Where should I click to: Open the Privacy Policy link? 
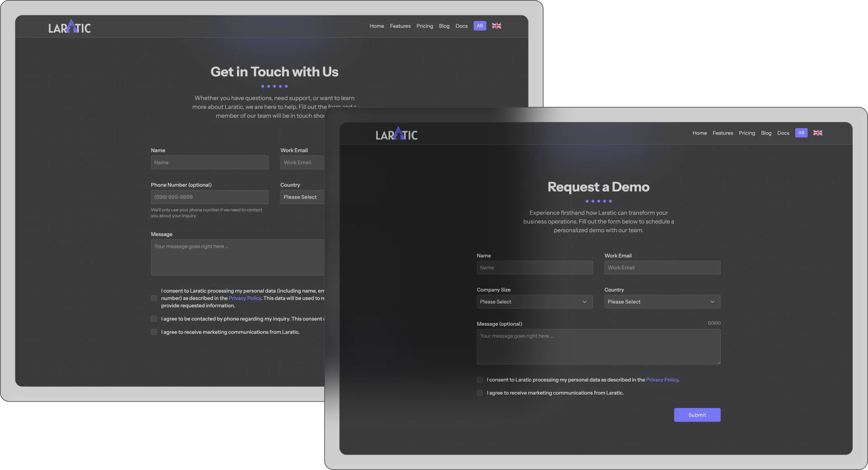pyautogui.click(x=661, y=379)
